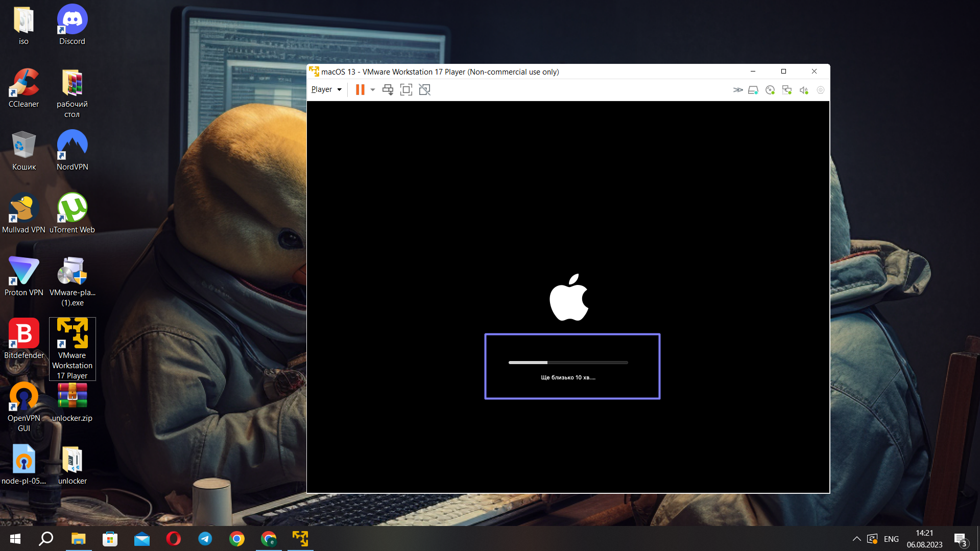This screenshot has width=980, height=551.
Task: Click the sound card device icon
Action: (x=804, y=90)
